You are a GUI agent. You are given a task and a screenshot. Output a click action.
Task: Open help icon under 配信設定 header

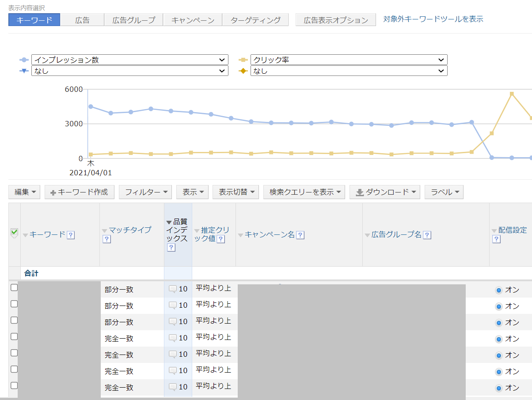[496, 239]
